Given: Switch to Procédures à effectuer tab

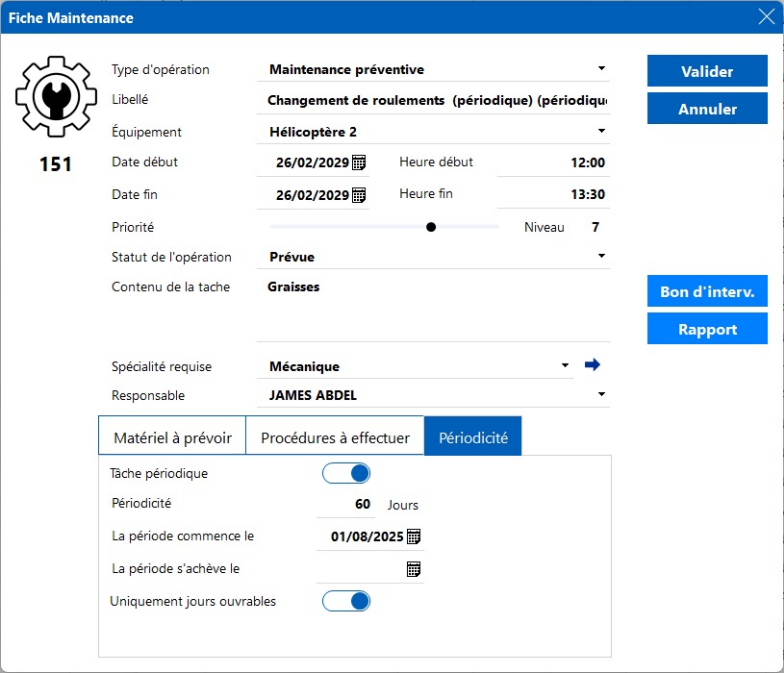Looking at the screenshot, I should point(335,438).
